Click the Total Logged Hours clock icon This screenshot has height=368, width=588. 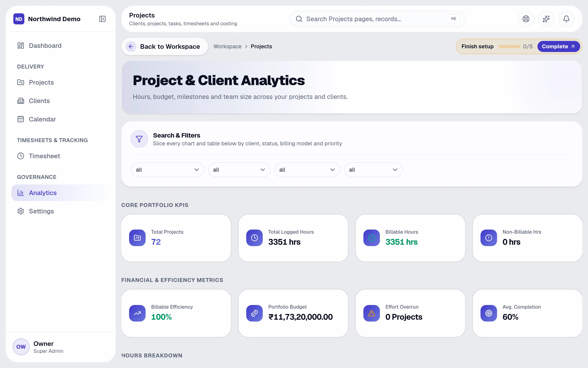[x=254, y=238]
